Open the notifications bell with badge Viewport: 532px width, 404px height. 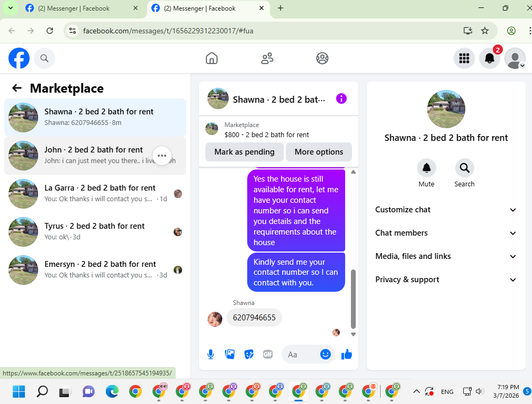coord(490,58)
